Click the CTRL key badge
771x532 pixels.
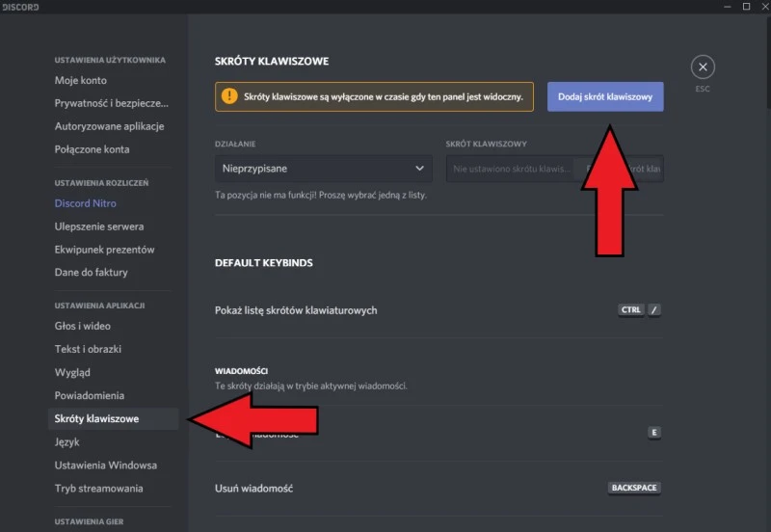click(631, 309)
